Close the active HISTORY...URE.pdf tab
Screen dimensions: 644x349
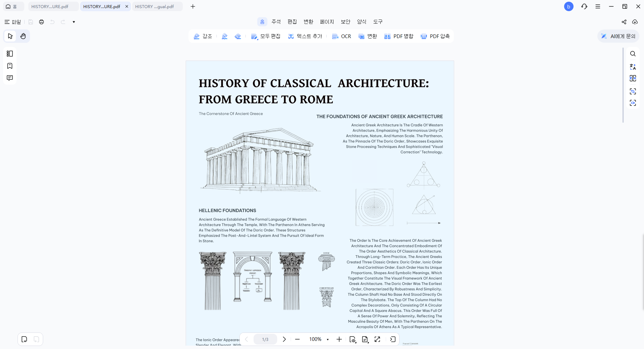coord(127,6)
